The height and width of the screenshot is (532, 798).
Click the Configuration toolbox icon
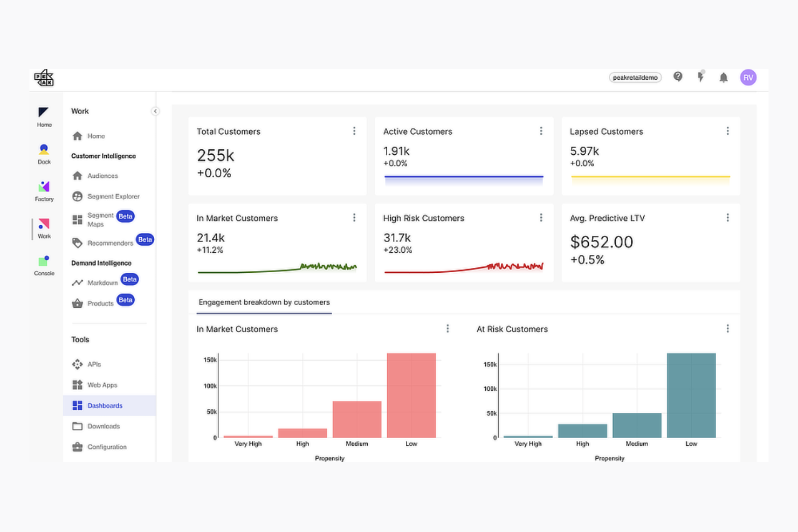(78, 447)
